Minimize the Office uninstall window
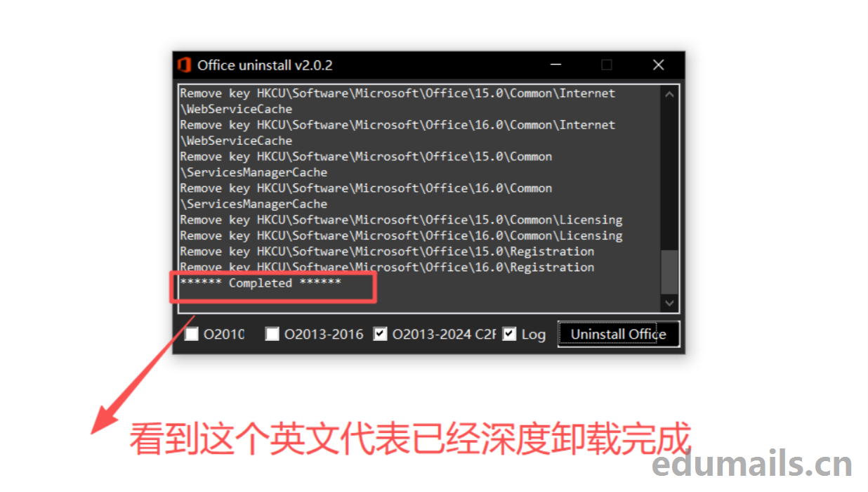Screen dimensions: 868x492 click(x=556, y=65)
